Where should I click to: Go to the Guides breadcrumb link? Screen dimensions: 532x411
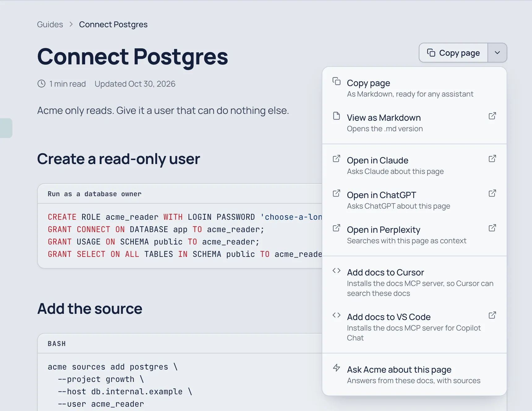point(50,24)
